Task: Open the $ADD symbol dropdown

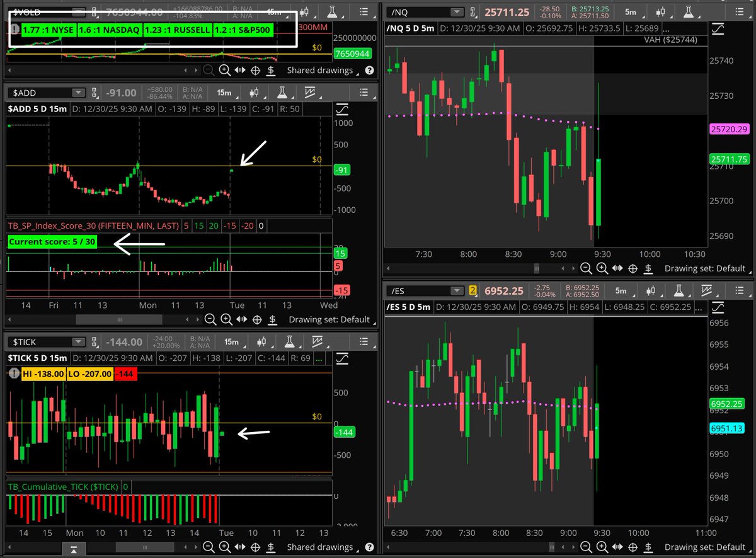Action: click(77, 93)
